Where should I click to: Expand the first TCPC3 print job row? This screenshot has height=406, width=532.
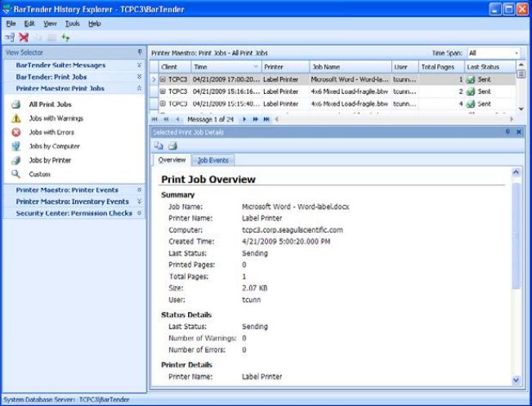click(x=163, y=80)
